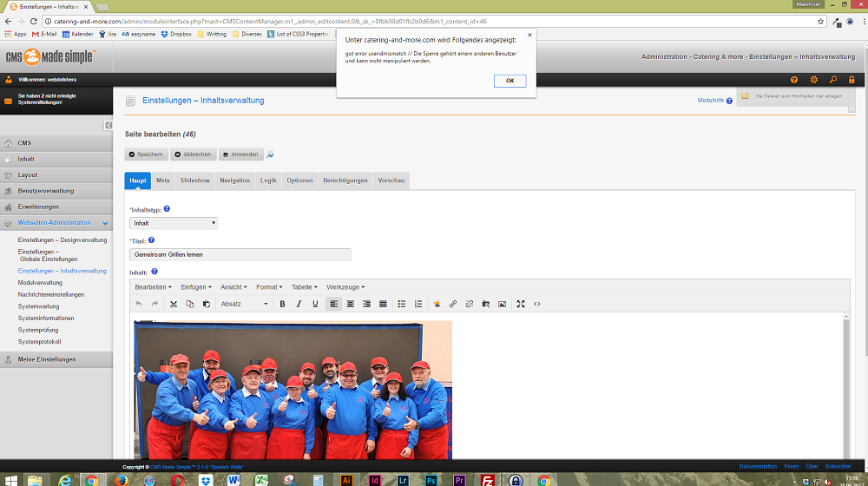The height and width of the screenshot is (486, 868).
Task: Switch to the Berechtigungen tab
Action: [345, 181]
